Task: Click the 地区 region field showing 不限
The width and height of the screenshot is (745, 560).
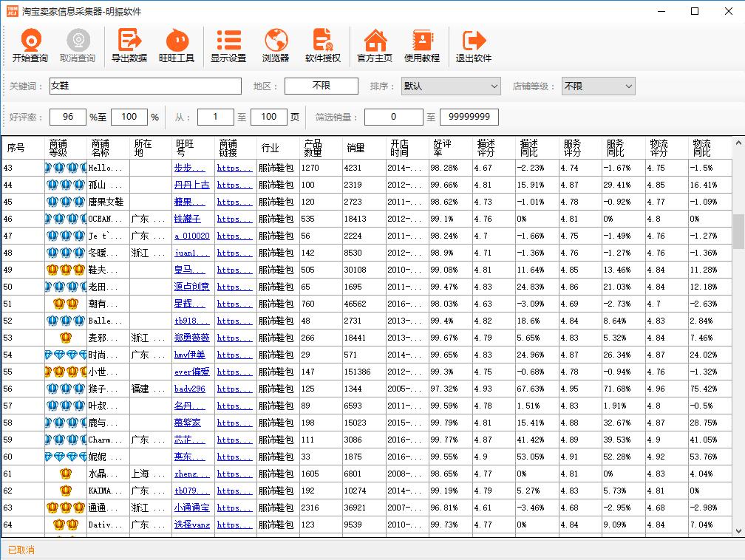Action: (322, 86)
